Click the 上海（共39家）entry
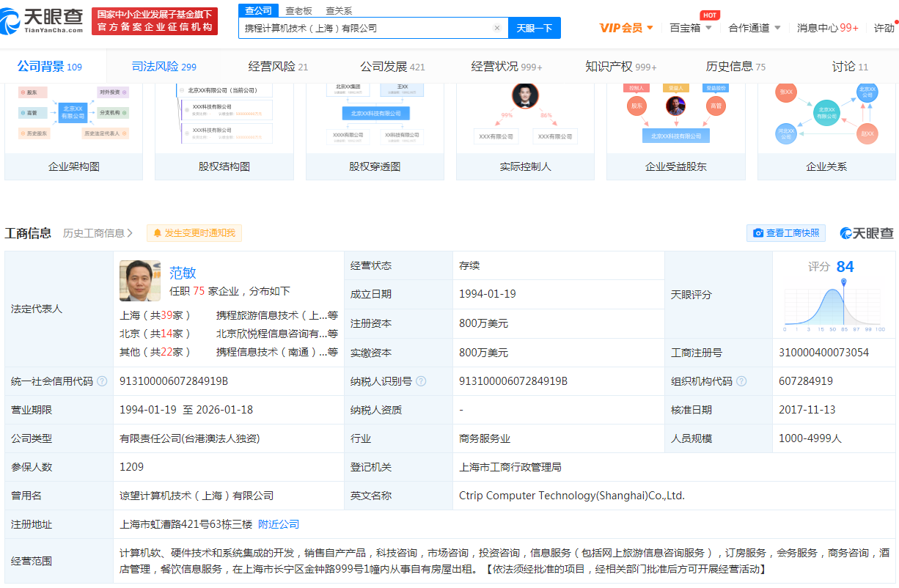Image resolution: width=899 pixels, height=588 pixels. (155, 315)
